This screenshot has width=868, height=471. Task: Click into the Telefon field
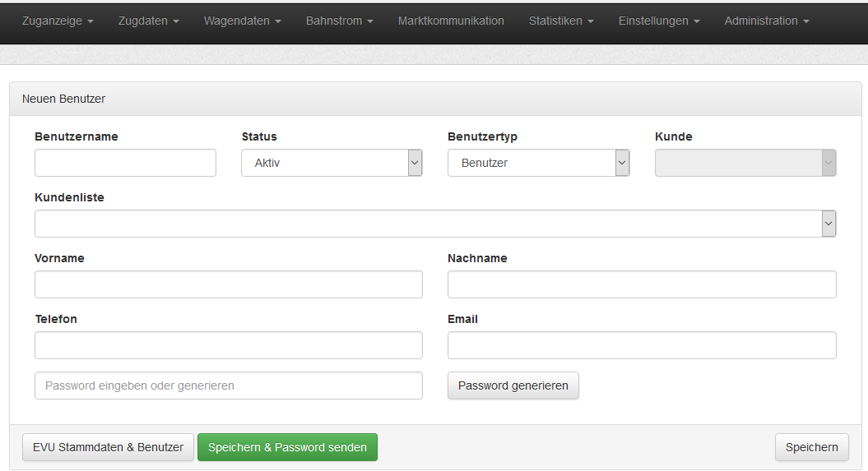pyautogui.click(x=229, y=345)
